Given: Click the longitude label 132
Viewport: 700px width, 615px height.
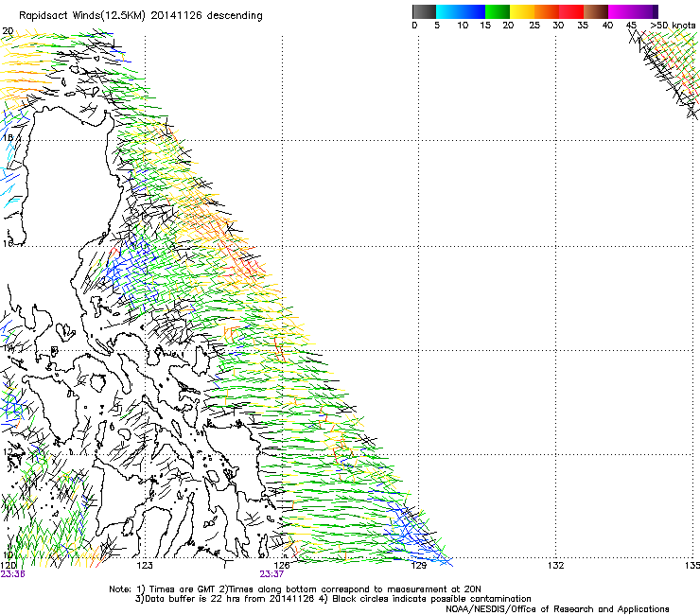Looking at the screenshot, I should [x=555, y=566].
